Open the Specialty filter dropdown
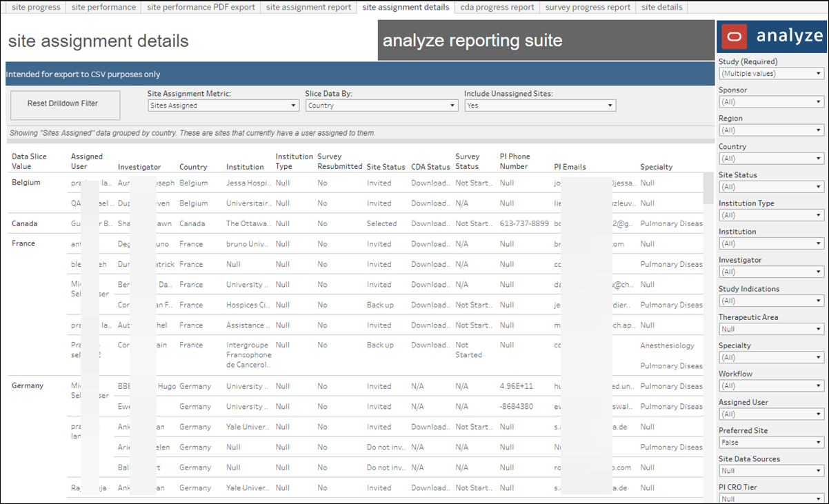This screenshot has height=504, width=829. [771, 357]
